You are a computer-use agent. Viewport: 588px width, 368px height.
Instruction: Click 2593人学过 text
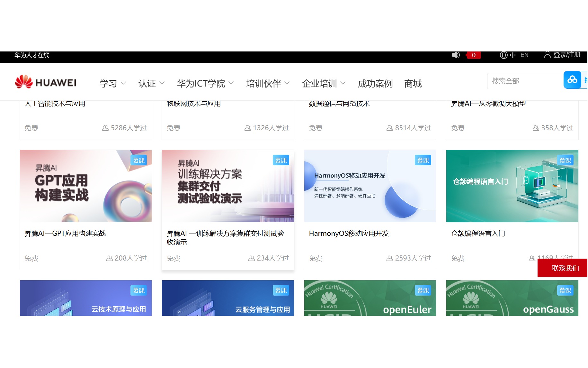[x=413, y=258]
